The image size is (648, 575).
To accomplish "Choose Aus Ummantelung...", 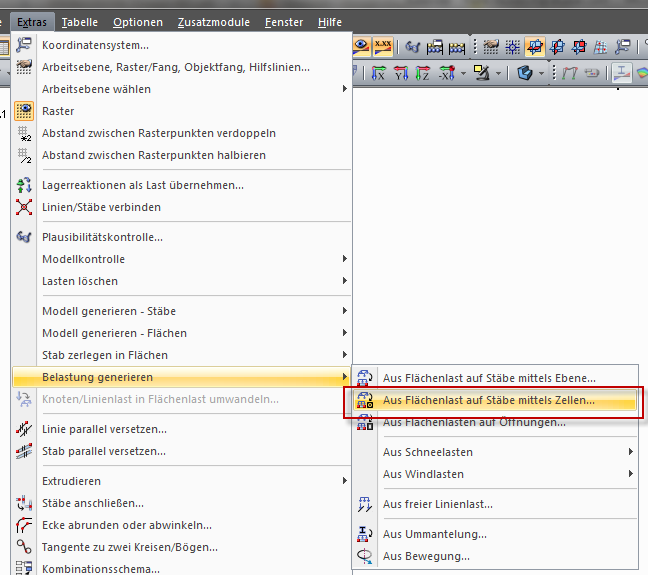I will (495, 534).
